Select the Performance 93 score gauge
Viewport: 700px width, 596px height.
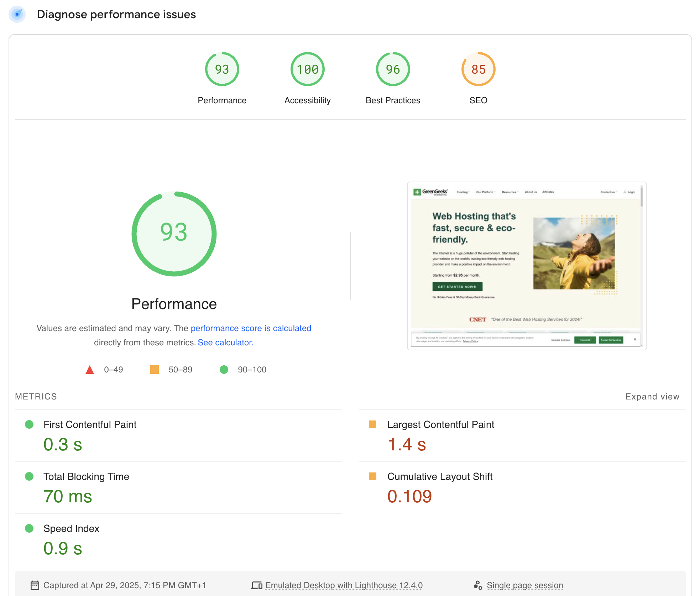pos(222,69)
